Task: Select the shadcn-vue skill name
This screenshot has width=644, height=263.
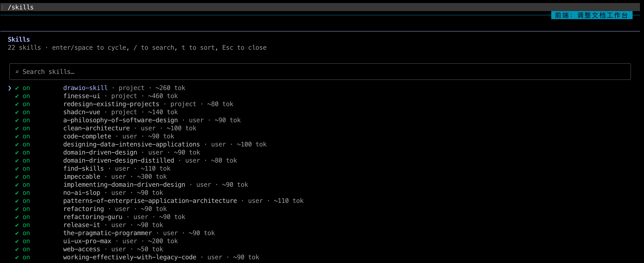Action: coord(82,112)
